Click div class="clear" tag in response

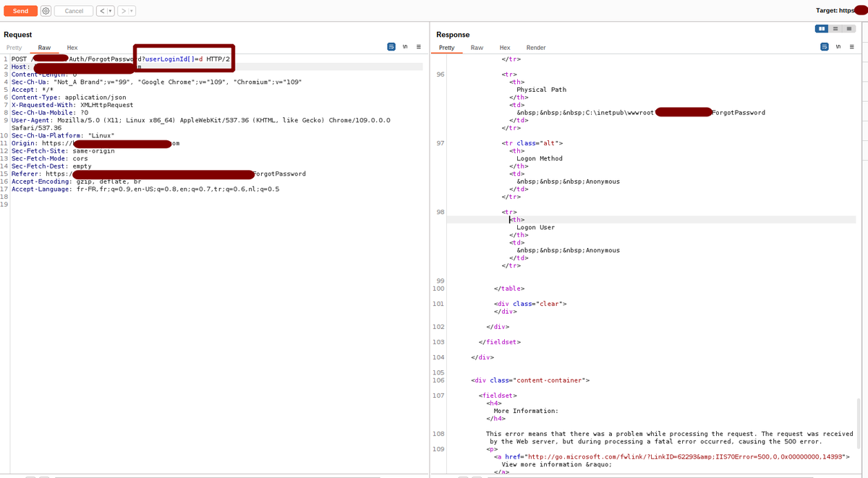(530, 304)
